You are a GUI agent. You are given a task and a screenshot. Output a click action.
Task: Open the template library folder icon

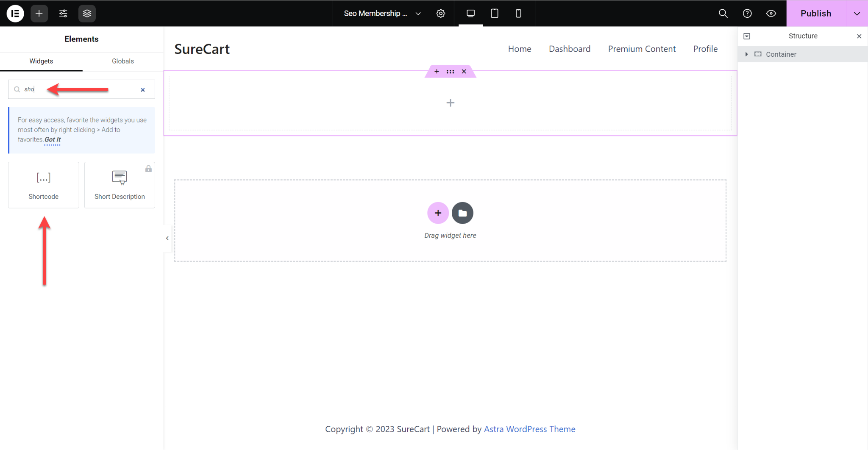(462, 213)
